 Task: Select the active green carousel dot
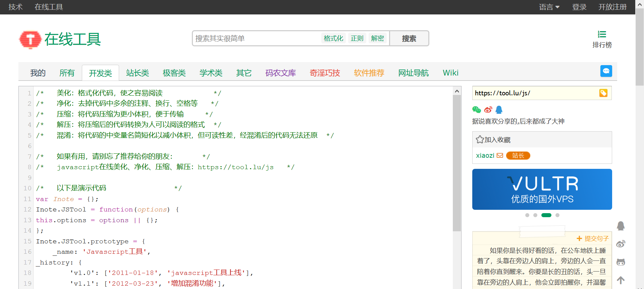click(x=546, y=215)
